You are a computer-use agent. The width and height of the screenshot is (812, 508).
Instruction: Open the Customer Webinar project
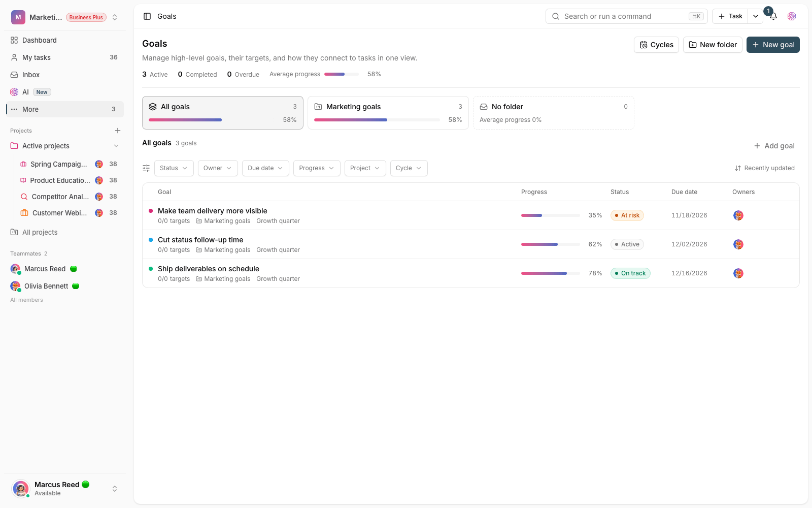[69, 213]
